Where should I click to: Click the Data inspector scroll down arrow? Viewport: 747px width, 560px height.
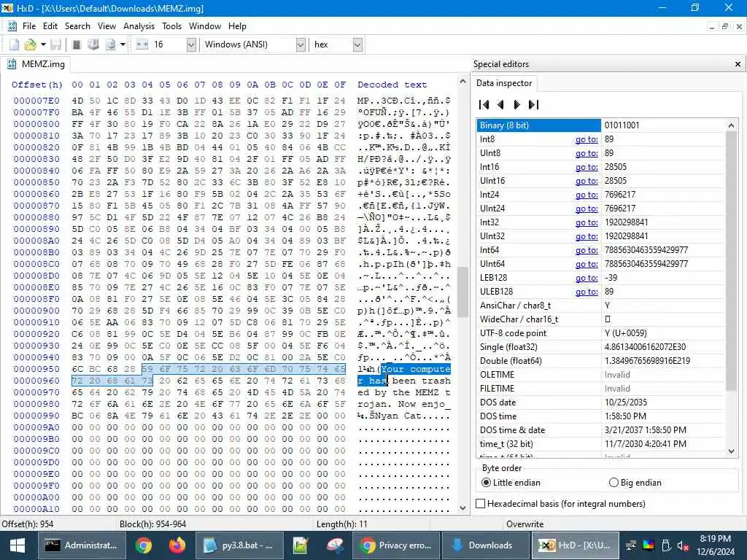click(731, 451)
